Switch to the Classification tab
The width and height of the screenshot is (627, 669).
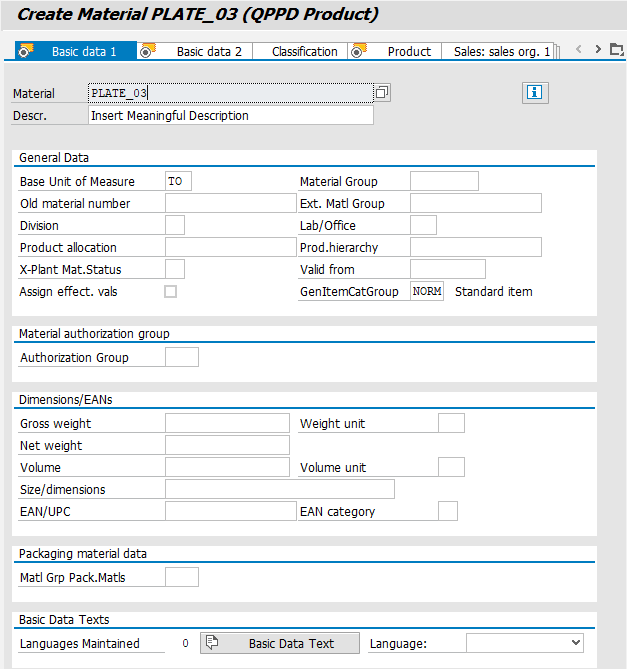304,51
